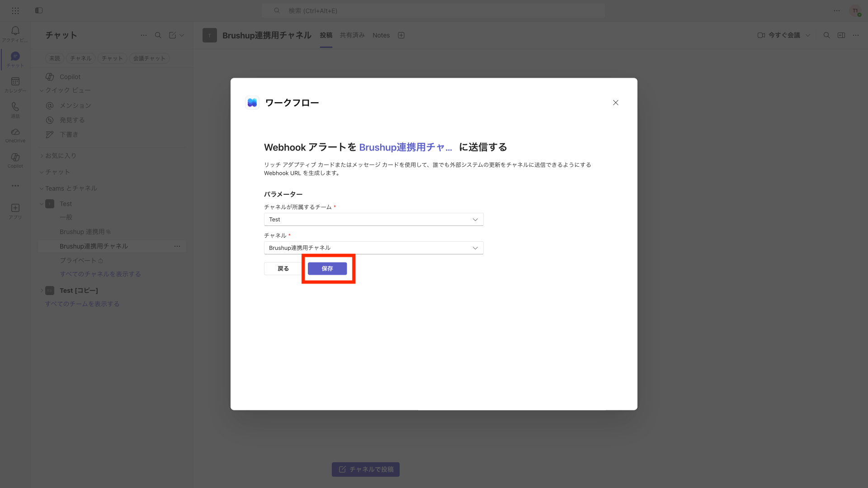Open channel dropdown showing Brushup連携用チャネル
Image resolution: width=868 pixels, height=488 pixels.
(x=374, y=248)
